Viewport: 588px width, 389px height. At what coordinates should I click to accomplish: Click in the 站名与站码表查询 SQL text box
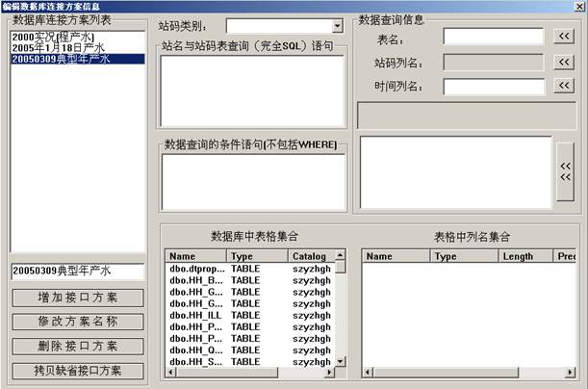click(x=252, y=91)
